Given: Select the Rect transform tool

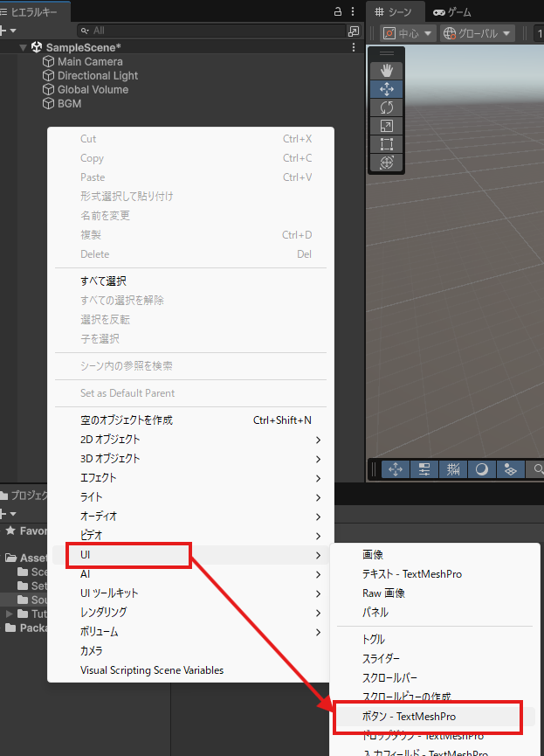Looking at the screenshot, I should coord(387,143).
